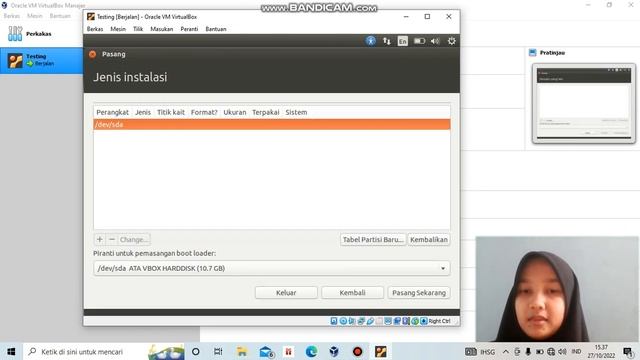The width and height of the screenshot is (640, 360).
Task: Click the optical disc status icon
Action: click(343, 321)
